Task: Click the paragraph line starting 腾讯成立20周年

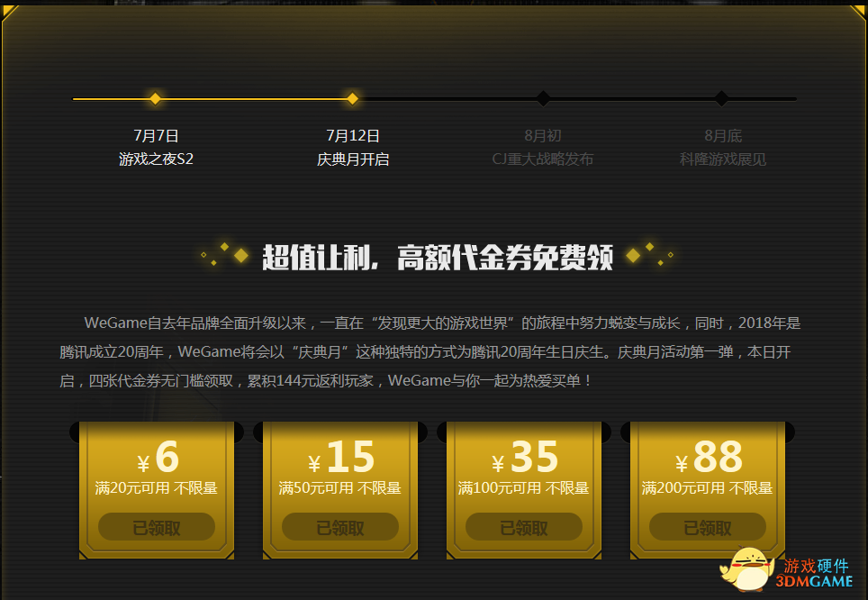Action: point(425,351)
